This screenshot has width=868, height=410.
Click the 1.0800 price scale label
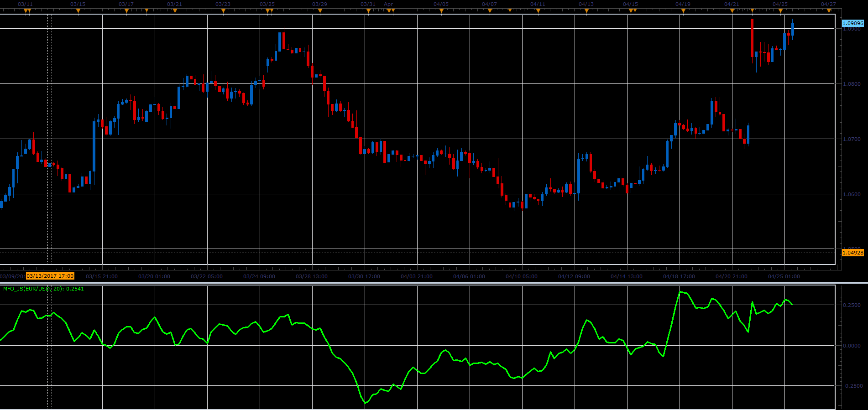point(852,84)
